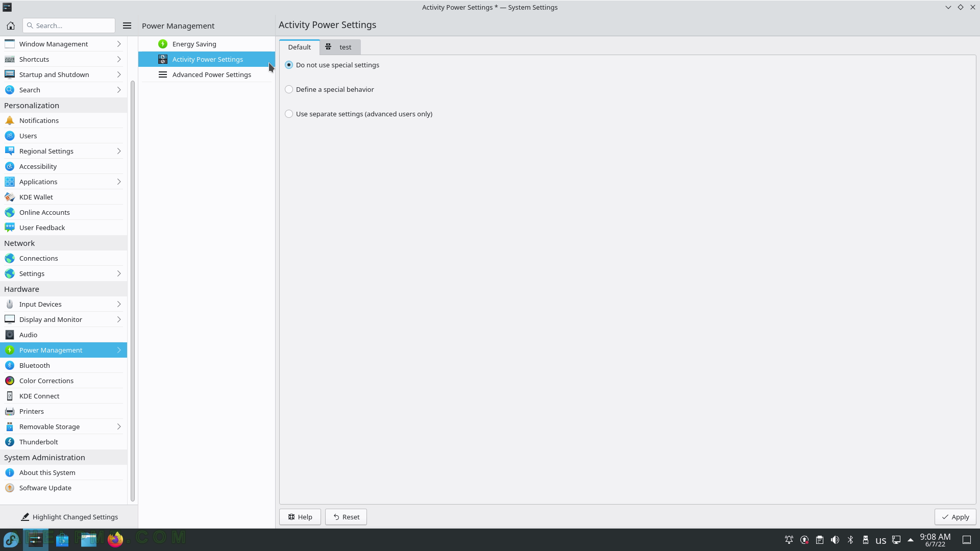Click the us keyboard layout indicator
Screen dimensions: 980x551
click(881, 540)
